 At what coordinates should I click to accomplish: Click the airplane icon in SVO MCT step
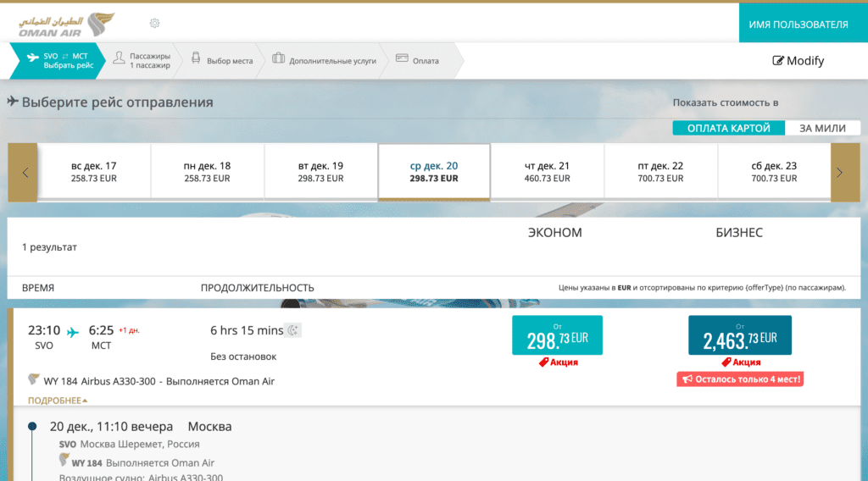[x=33, y=57]
